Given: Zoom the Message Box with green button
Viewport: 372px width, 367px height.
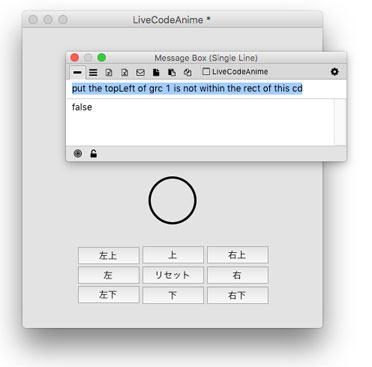Looking at the screenshot, I should click(102, 58).
